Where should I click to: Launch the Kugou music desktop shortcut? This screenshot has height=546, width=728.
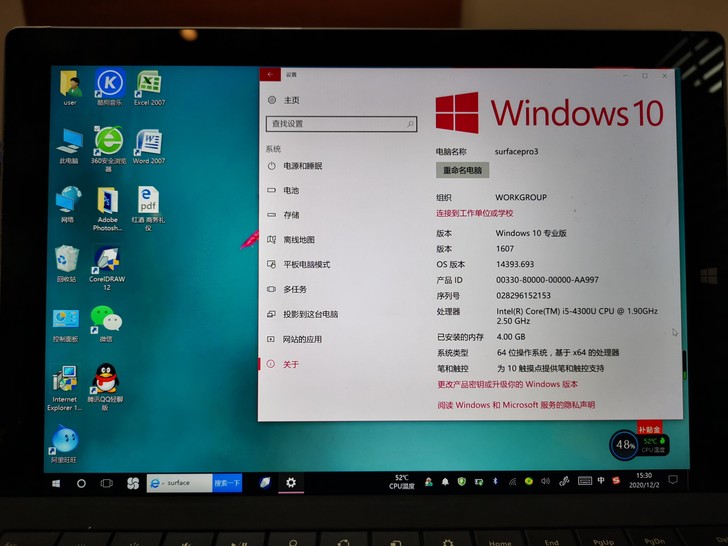(x=110, y=87)
